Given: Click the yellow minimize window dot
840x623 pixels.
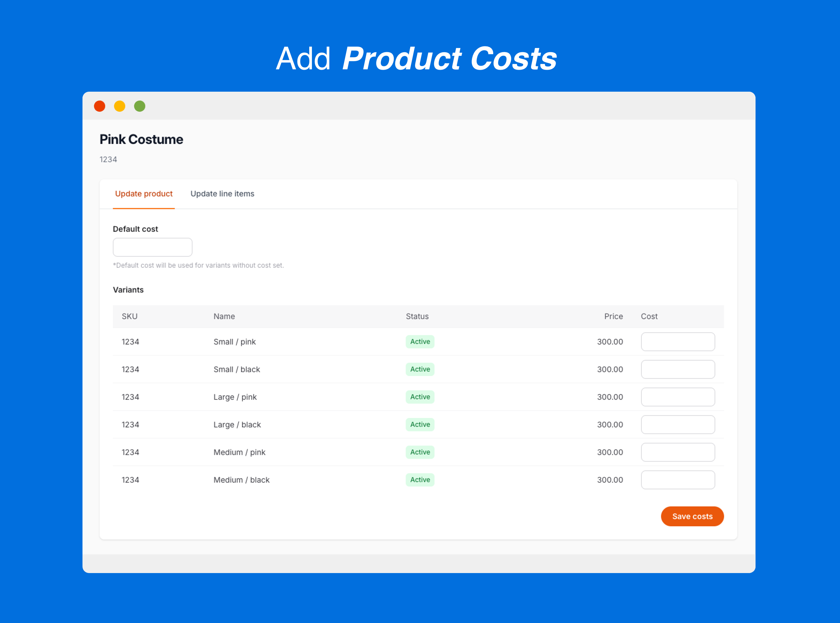Looking at the screenshot, I should coord(120,106).
